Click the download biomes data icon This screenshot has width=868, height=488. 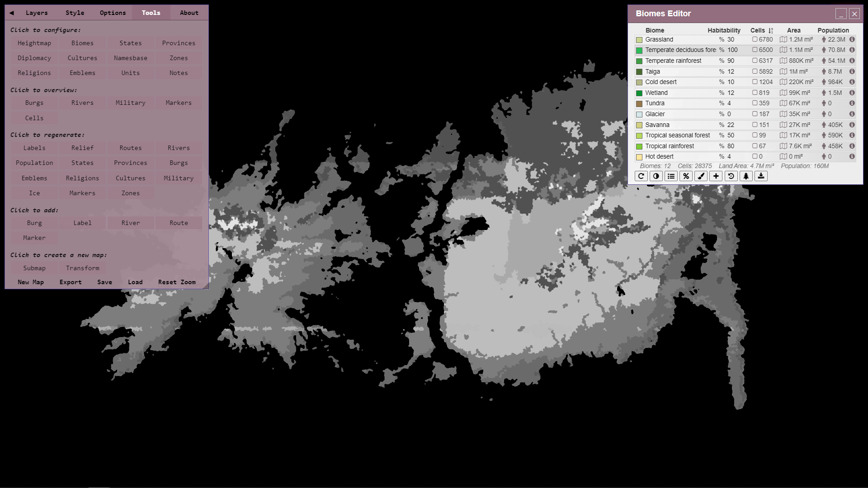[x=761, y=176]
